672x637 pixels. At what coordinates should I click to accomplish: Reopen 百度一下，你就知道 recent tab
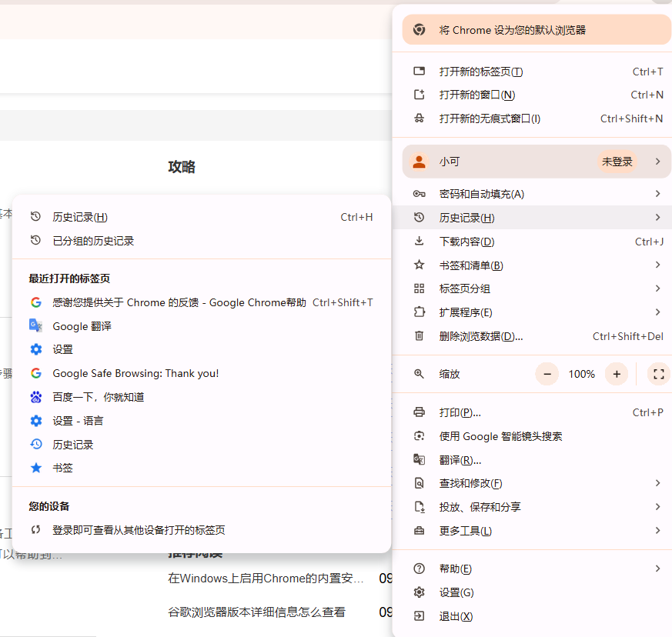click(x=202, y=397)
